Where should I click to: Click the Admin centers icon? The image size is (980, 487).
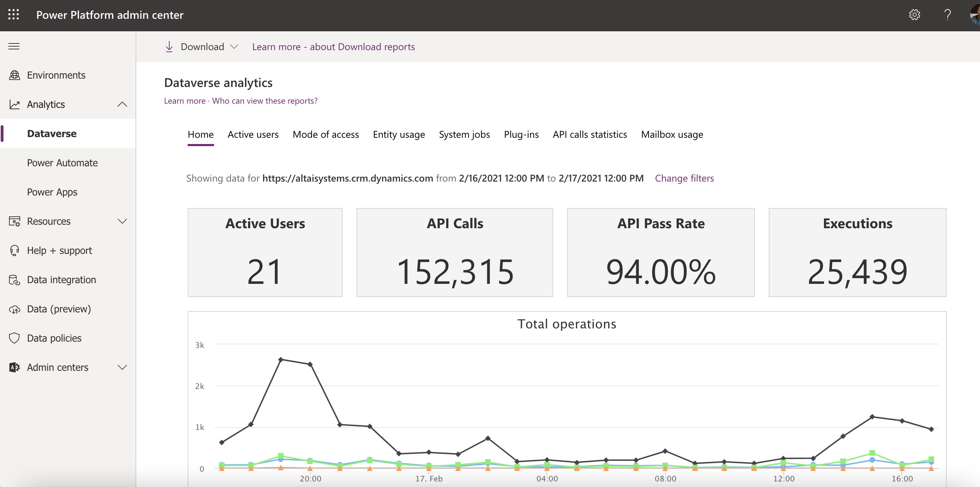(x=15, y=367)
